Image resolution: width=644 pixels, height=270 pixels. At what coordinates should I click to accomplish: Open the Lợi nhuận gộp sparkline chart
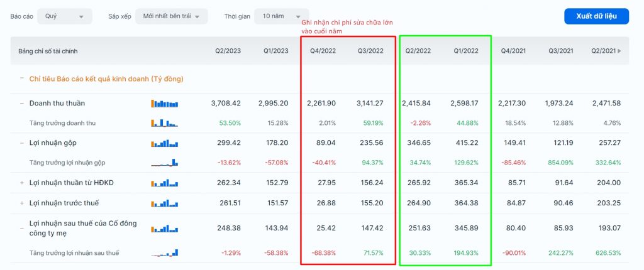[164, 143]
